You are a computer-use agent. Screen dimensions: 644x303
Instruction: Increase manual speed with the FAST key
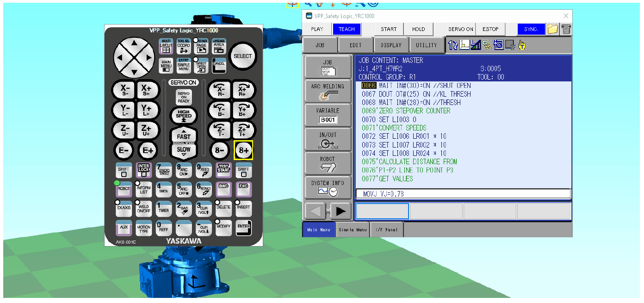pyautogui.click(x=184, y=136)
